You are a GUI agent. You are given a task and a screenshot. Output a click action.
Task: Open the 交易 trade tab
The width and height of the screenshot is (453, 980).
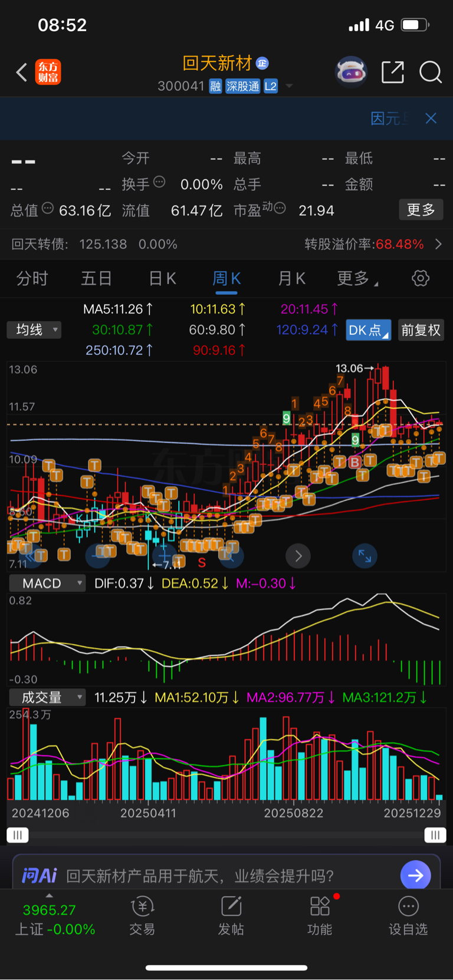click(142, 916)
